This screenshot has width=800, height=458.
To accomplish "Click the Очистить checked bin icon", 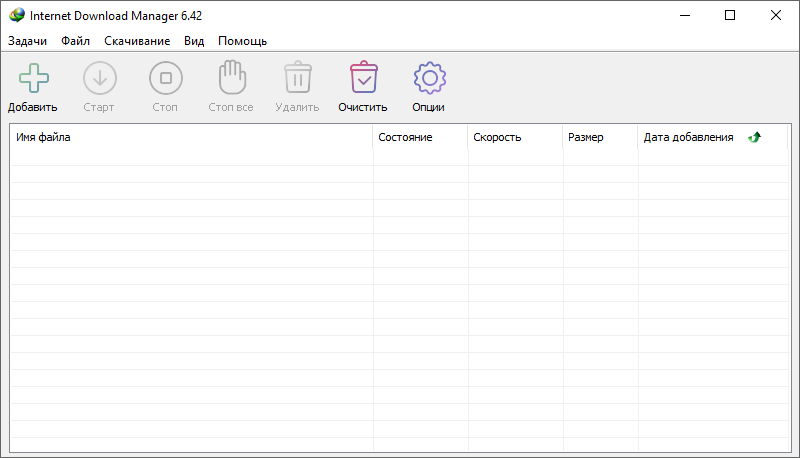I will pos(364,77).
